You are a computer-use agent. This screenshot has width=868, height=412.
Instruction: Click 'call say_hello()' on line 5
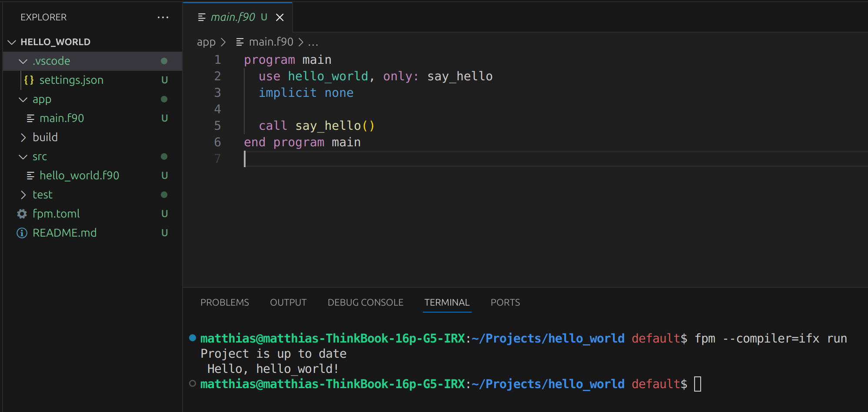(x=316, y=126)
